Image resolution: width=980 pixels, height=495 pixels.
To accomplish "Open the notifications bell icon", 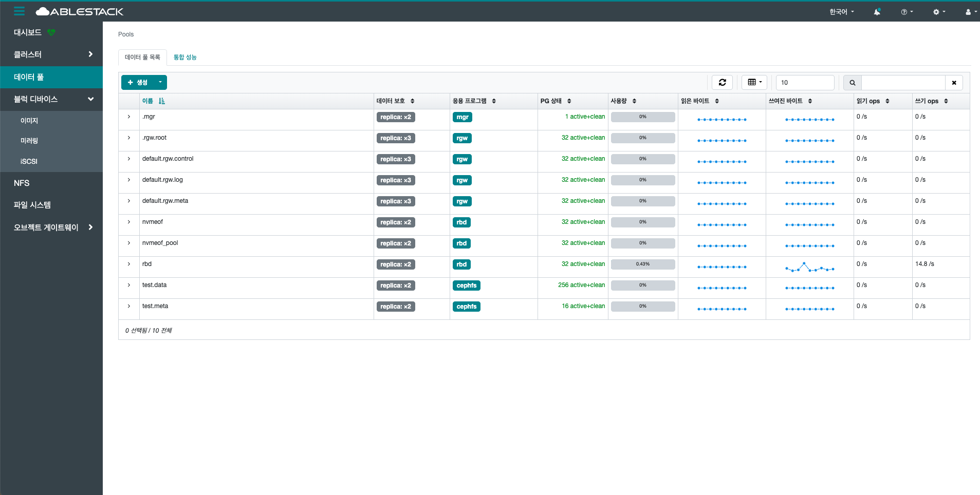I will (877, 12).
